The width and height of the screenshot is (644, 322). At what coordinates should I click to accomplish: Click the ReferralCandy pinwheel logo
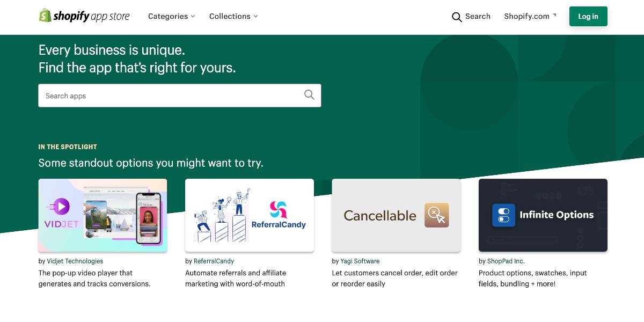[278, 209]
